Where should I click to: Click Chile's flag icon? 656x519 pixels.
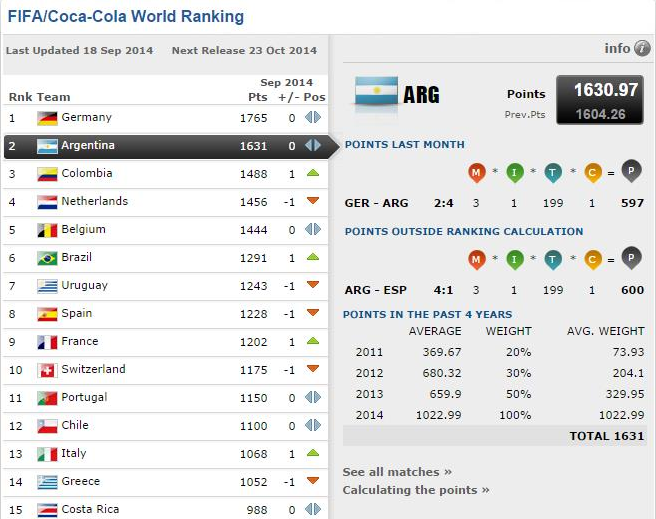coord(47,427)
